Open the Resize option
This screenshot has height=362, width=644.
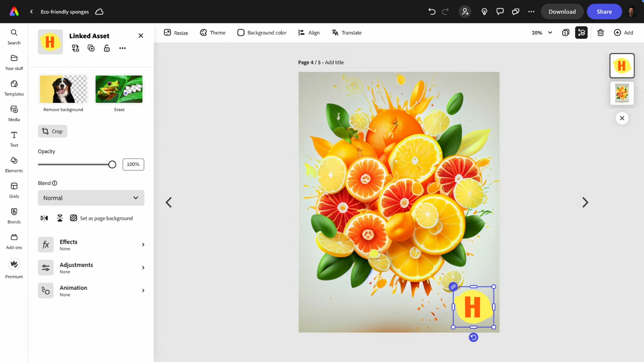click(x=176, y=33)
